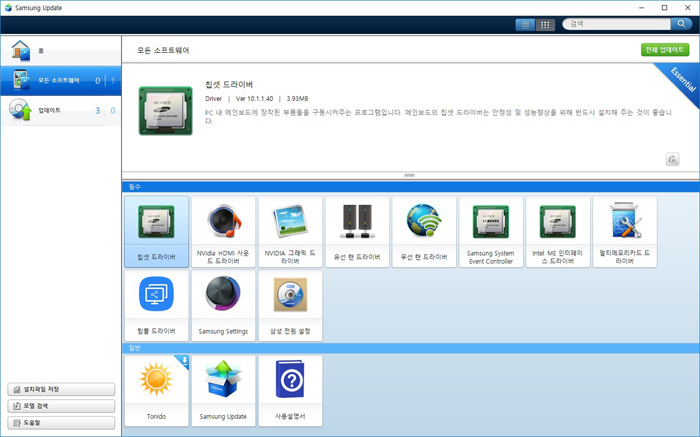Select the 팀플 드라이버 tile
The image size is (700, 437).
156,306
